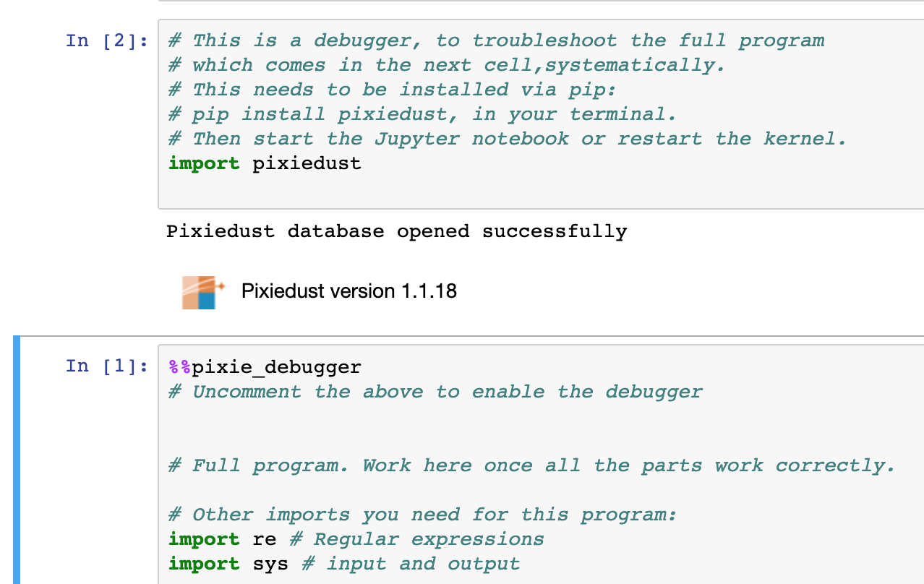Click the 'Pixiedust version 1.1.18' label
Viewport: 924px width, 584px height.
coord(349,291)
